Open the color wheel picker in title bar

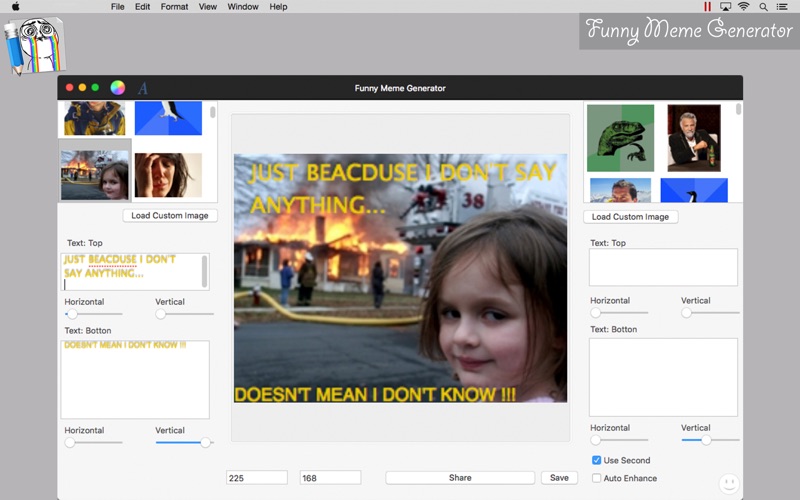tap(117, 88)
